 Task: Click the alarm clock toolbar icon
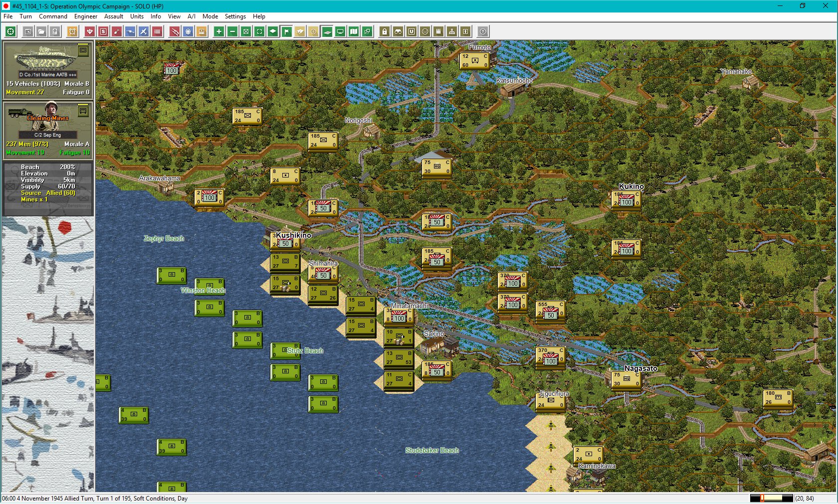coord(72,31)
